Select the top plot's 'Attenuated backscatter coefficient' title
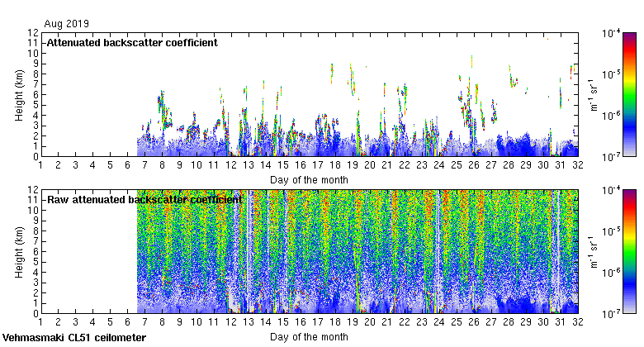Viewport: 644px width, 347px height. pyautogui.click(x=131, y=42)
